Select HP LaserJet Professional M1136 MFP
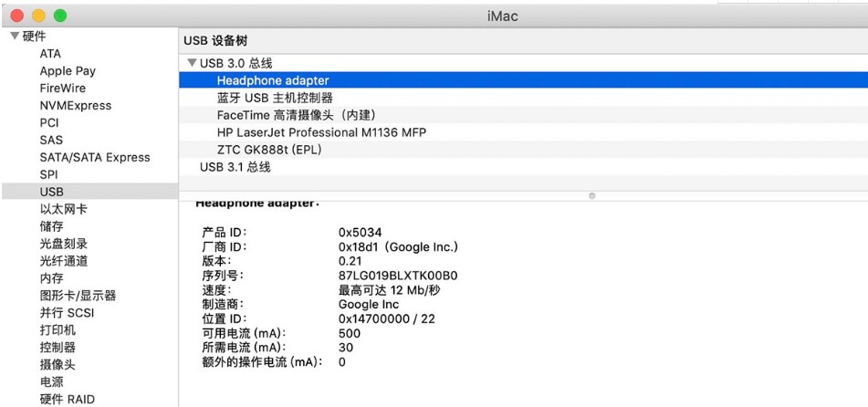Viewport: 868px width, 407px height. pos(321,132)
